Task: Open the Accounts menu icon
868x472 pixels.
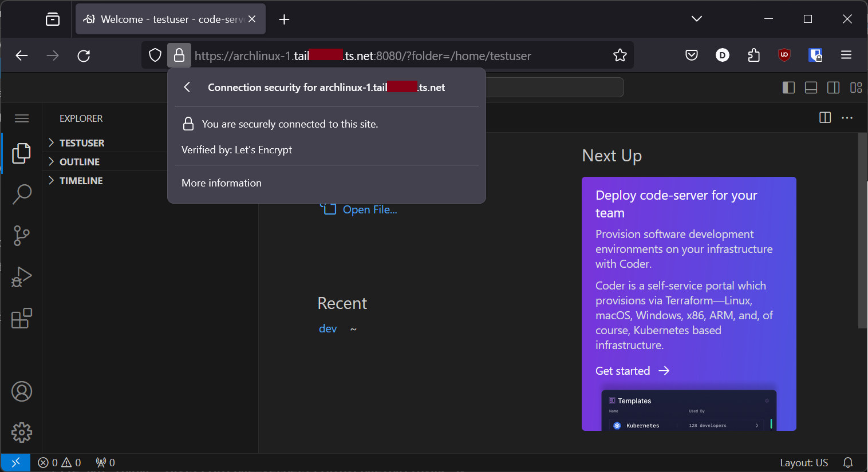Action: pos(21,391)
